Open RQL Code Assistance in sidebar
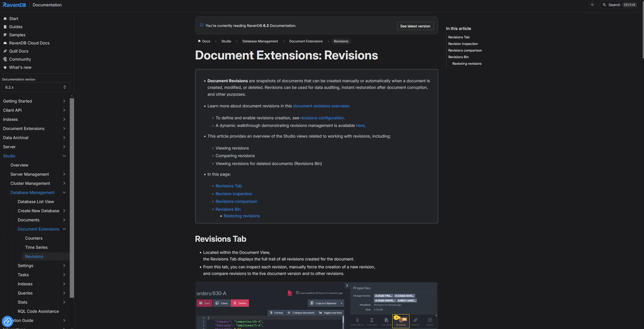This screenshot has height=329, width=644. click(x=38, y=311)
